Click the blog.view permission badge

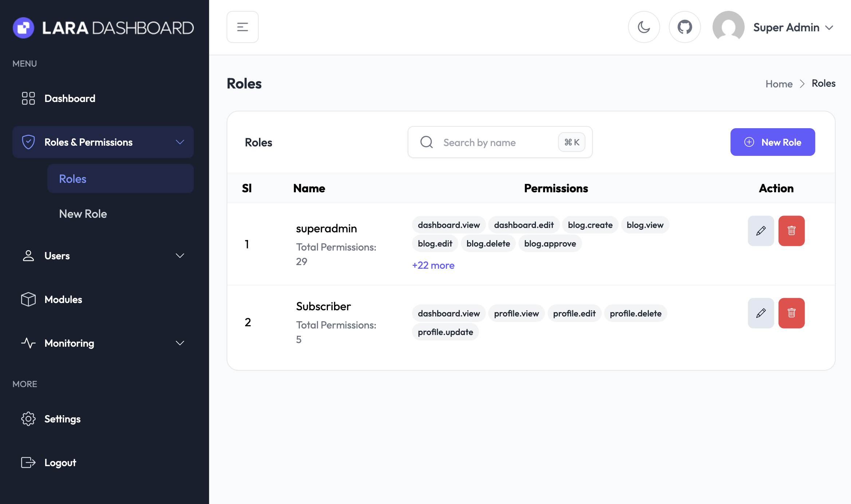click(x=645, y=225)
